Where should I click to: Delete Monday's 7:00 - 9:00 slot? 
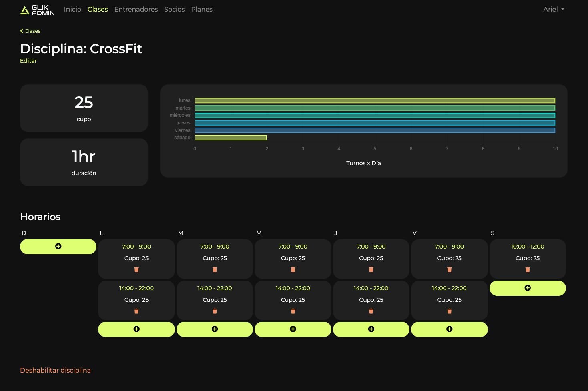(x=136, y=270)
